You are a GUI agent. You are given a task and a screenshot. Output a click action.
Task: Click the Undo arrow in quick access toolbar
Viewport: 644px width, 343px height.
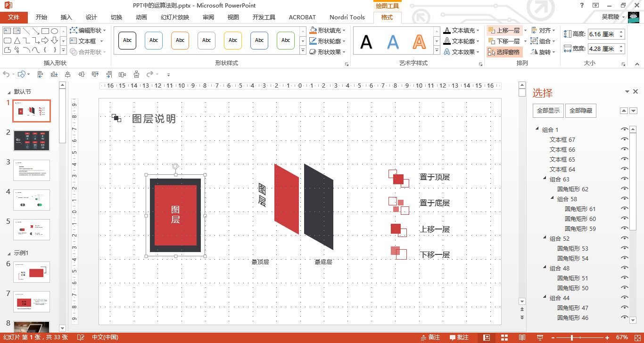(x=6, y=74)
